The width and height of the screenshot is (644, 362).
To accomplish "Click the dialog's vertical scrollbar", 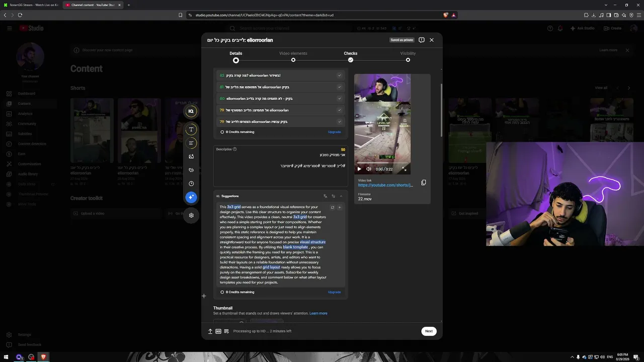I will (x=441, y=111).
